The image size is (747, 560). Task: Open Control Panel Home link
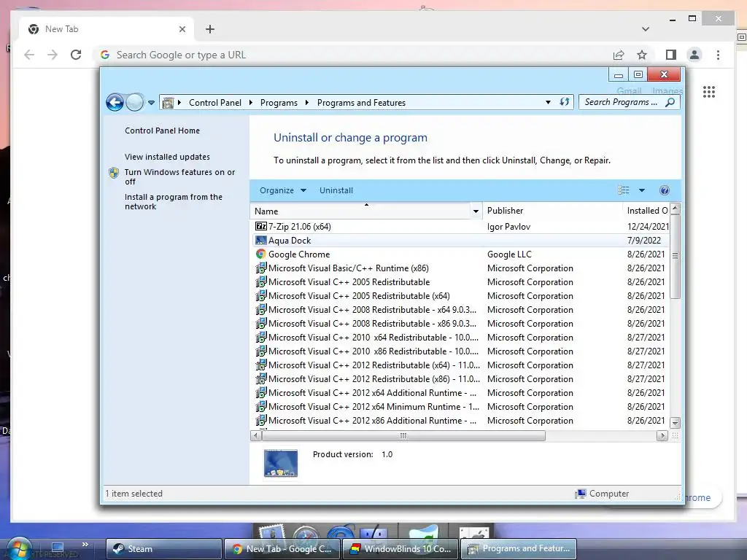pos(162,131)
